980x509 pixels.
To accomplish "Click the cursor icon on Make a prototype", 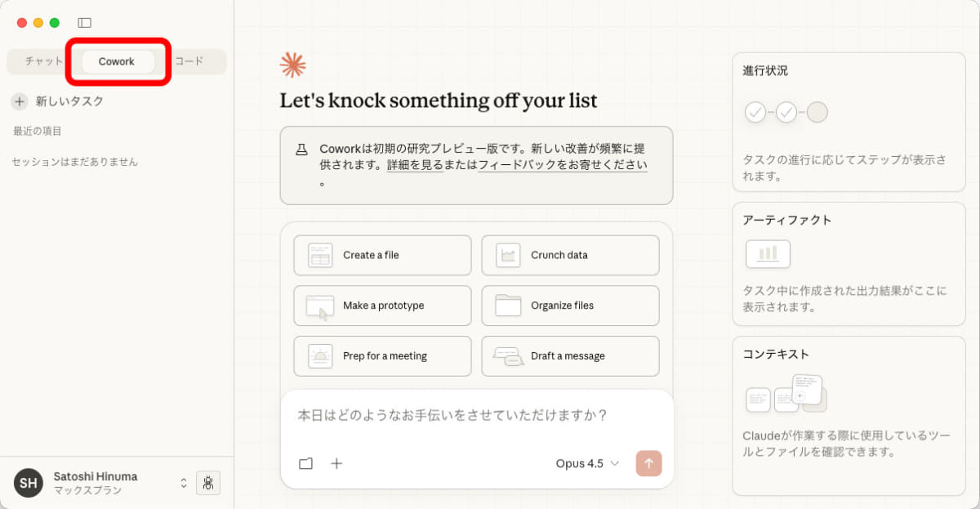I will click(x=320, y=306).
